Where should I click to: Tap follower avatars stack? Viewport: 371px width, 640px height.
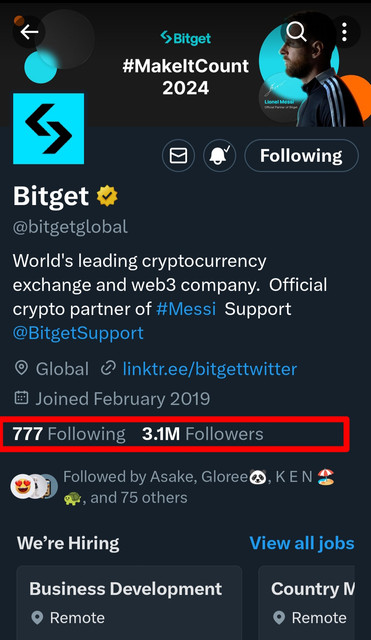[34, 487]
